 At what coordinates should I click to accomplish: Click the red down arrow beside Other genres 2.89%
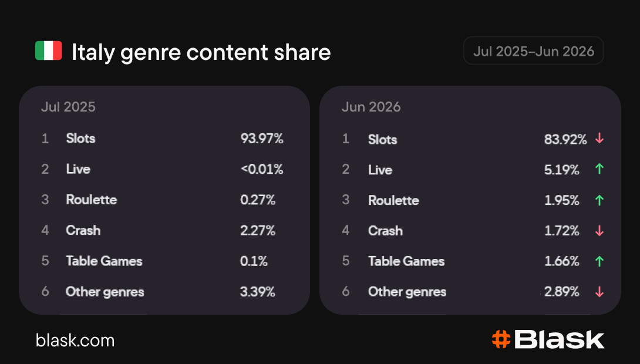click(599, 292)
